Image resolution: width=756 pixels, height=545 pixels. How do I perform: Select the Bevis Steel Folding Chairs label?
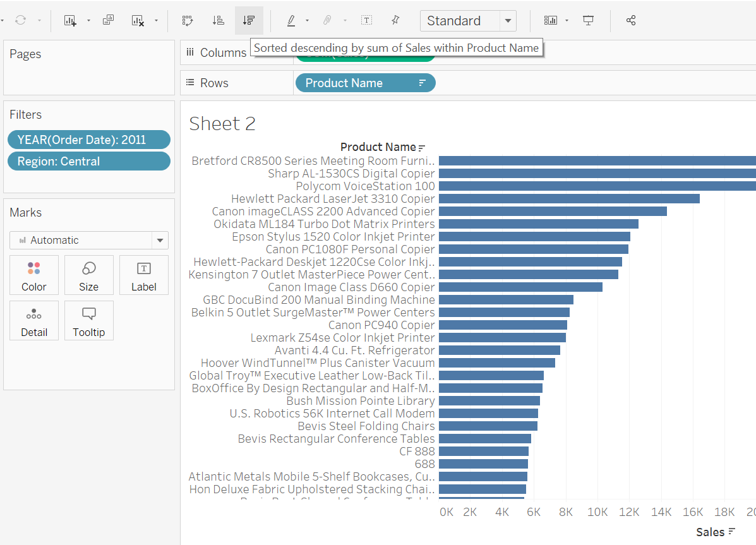point(366,426)
